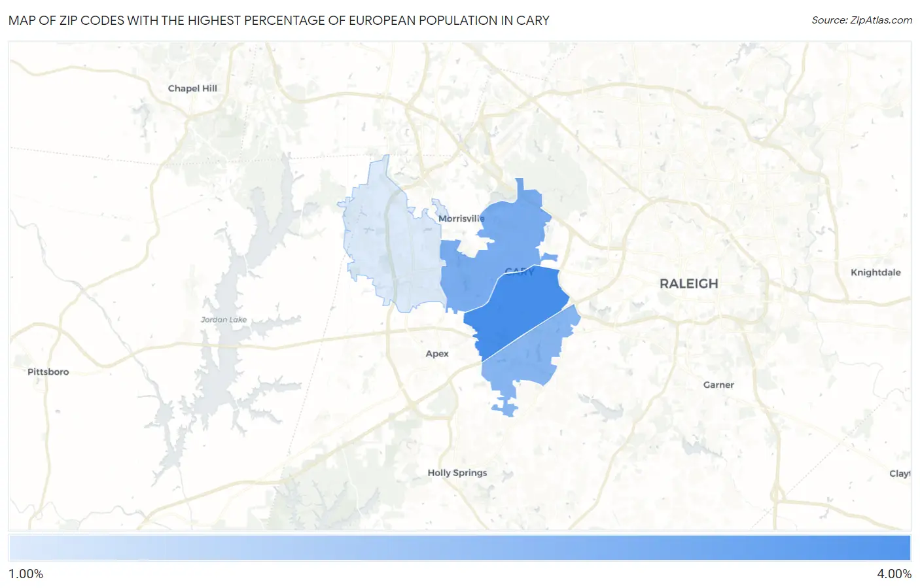Click the RALEIGH city label
Image resolution: width=920 pixels, height=588 pixels.
click(688, 284)
